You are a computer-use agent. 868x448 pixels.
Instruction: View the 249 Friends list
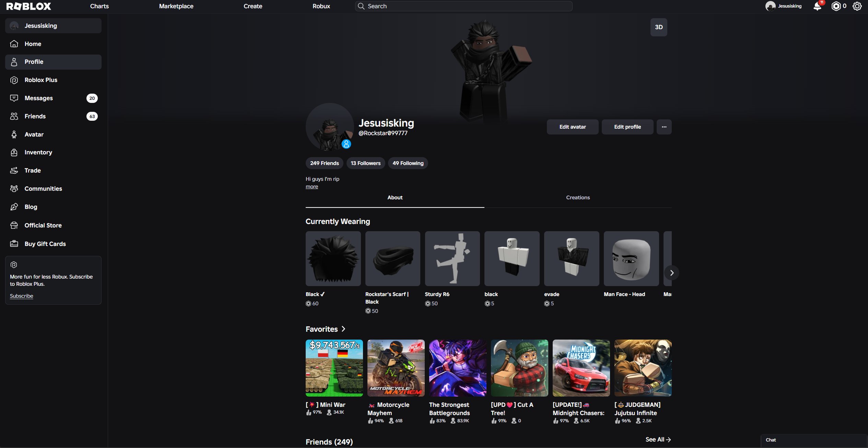[x=324, y=163]
